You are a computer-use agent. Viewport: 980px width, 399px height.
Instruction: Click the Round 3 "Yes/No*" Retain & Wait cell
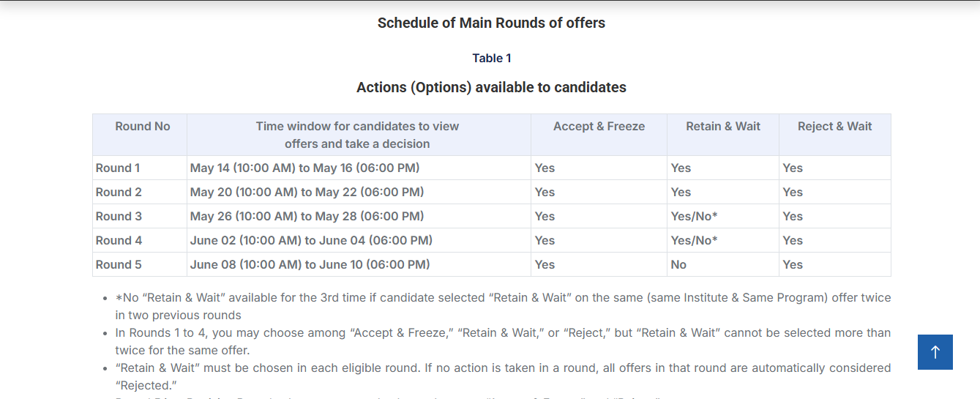tap(694, 217)
